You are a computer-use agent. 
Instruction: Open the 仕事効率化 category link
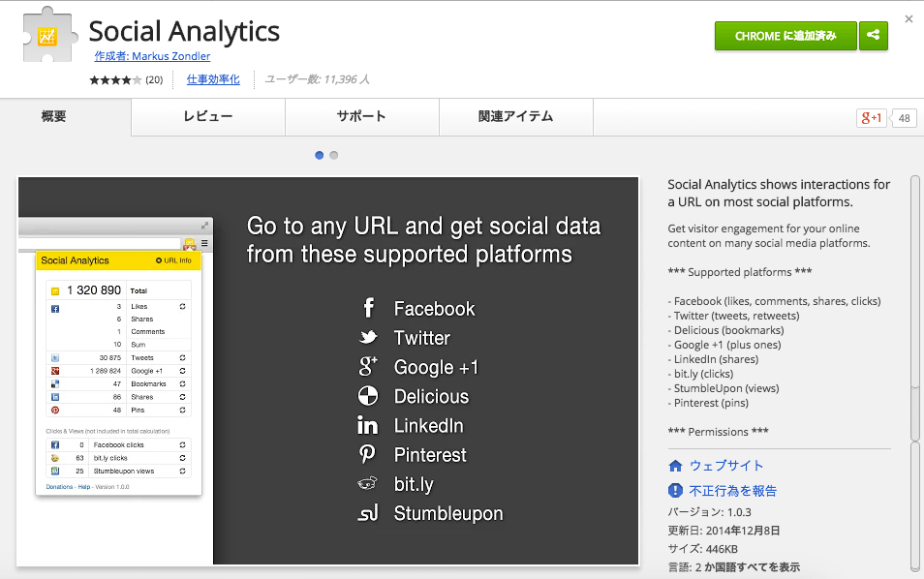(213, 79)
